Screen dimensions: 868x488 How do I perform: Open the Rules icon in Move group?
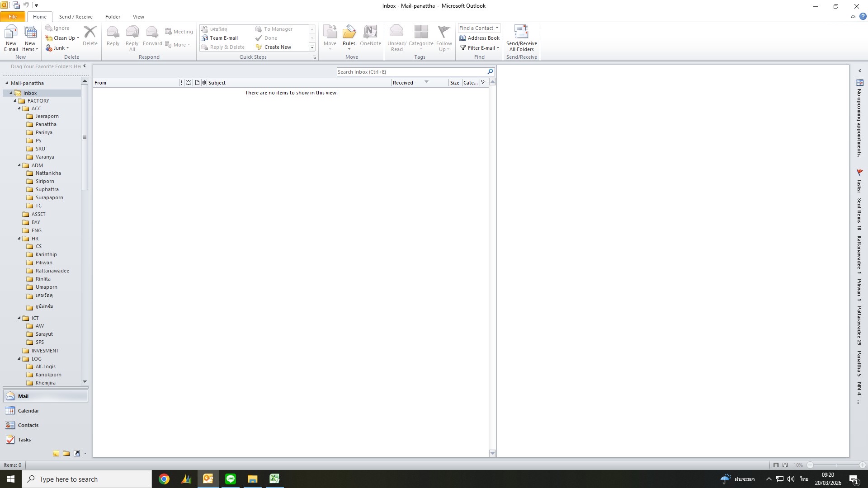point(349,33)
